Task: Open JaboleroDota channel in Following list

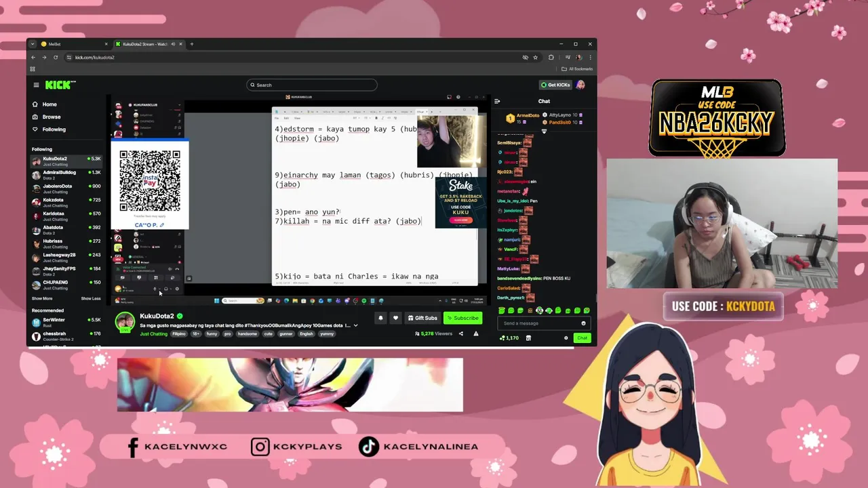Action: pyautogui.click(x=66, y=188)
